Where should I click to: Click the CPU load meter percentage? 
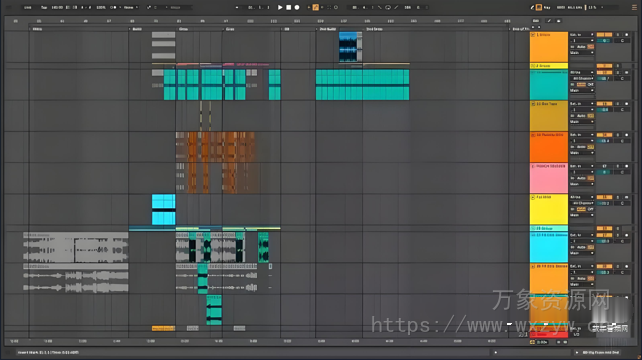pos(592,7)
